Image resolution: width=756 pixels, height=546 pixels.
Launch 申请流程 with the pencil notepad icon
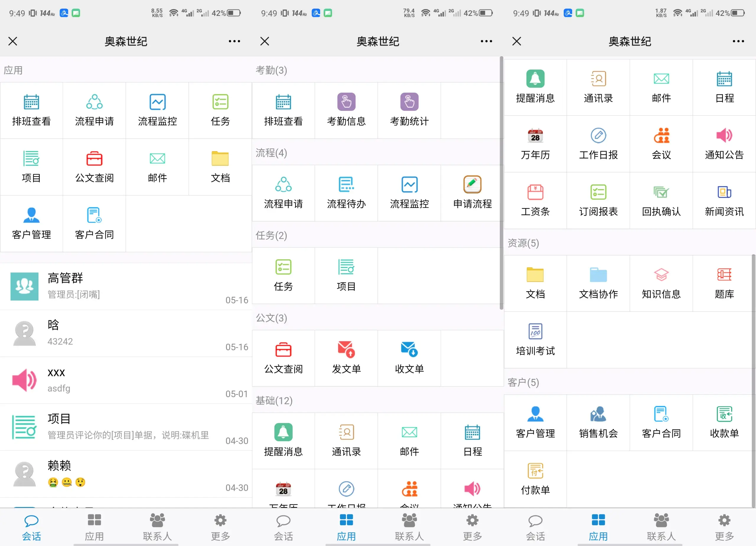472,193
